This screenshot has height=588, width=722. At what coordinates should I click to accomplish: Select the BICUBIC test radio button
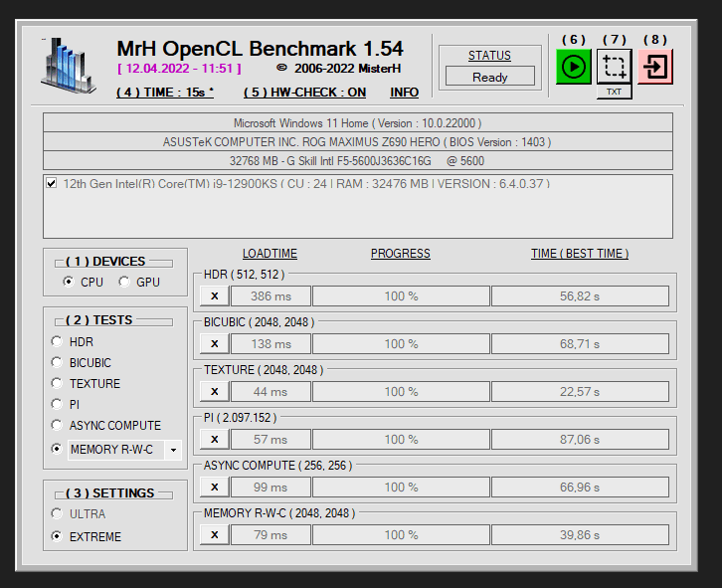(x=57, y=363)
